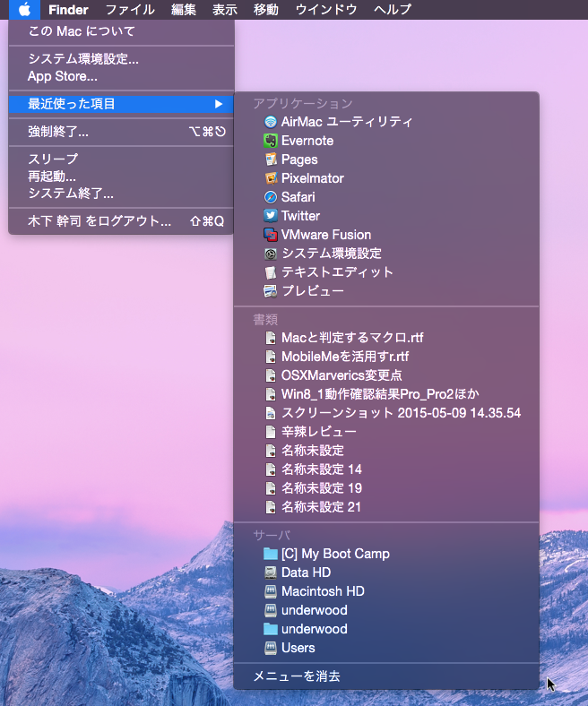Click the Macintosh HD drive icon
The image size is (588, 706).
[x=271, y=591]
